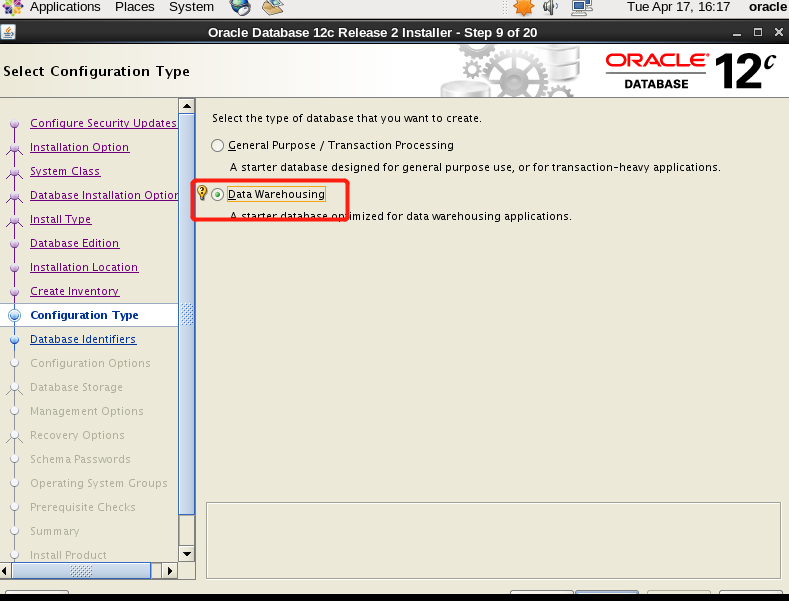Viewport: 789px width, 601px height.
Task: Open the Places menu
Action: (134, 7)
